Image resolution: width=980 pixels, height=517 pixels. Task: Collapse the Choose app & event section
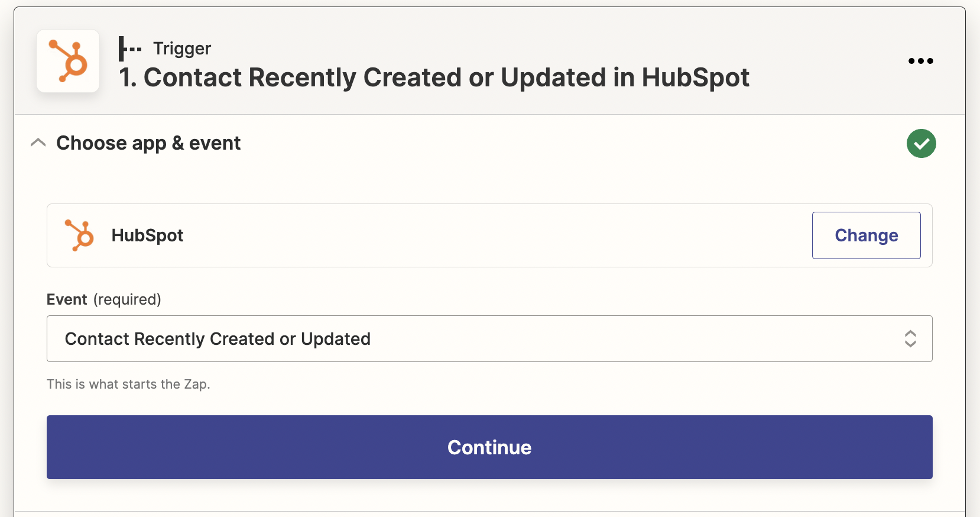[38, 143]
